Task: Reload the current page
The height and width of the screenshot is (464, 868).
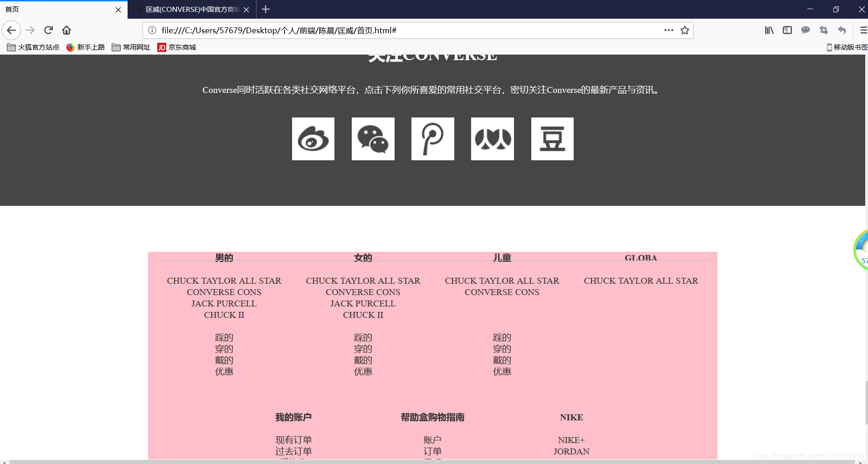Action: point(48,31)
